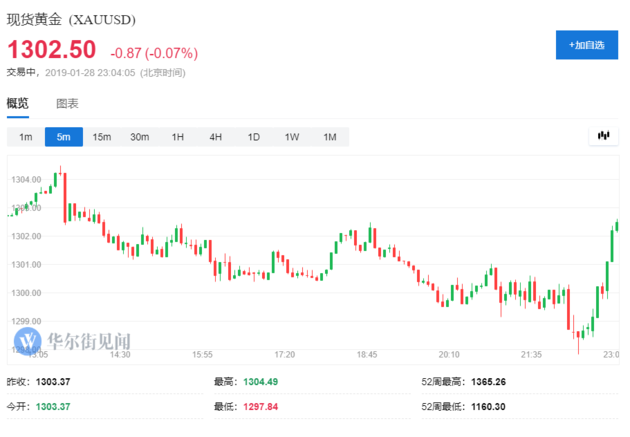Click the 18:45 time axis label
The width and height of the screenshot is (630, 437).
(x=366, y=354)
